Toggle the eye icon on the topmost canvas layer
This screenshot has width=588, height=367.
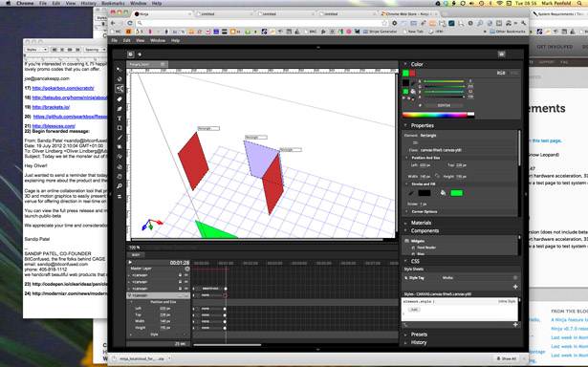[186, 275]
